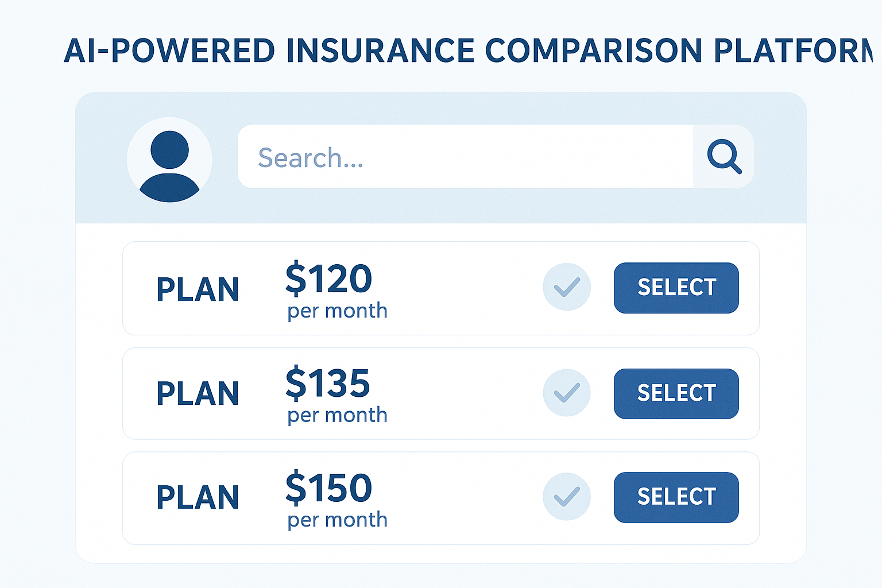Viewport: 882px width, 588px height.
Task: Click the AI-Powered Insurance Comparison Platform heading
Action: click(x=467, y=51)
